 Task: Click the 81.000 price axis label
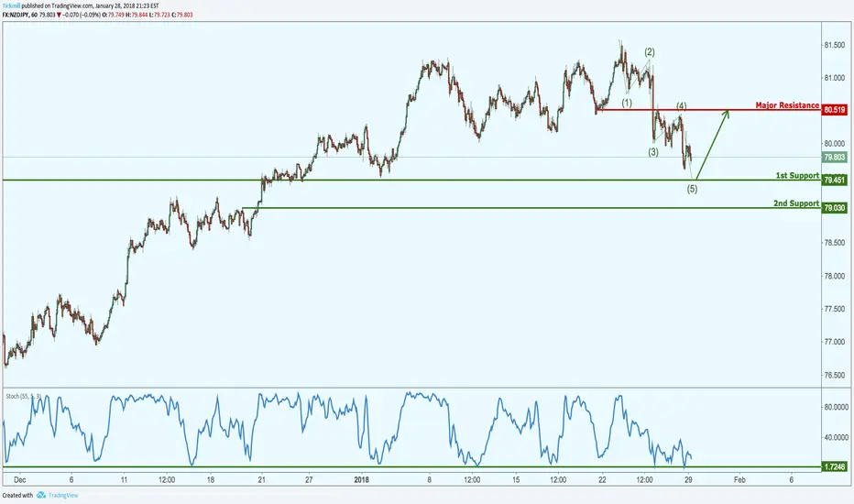point(834,79)
